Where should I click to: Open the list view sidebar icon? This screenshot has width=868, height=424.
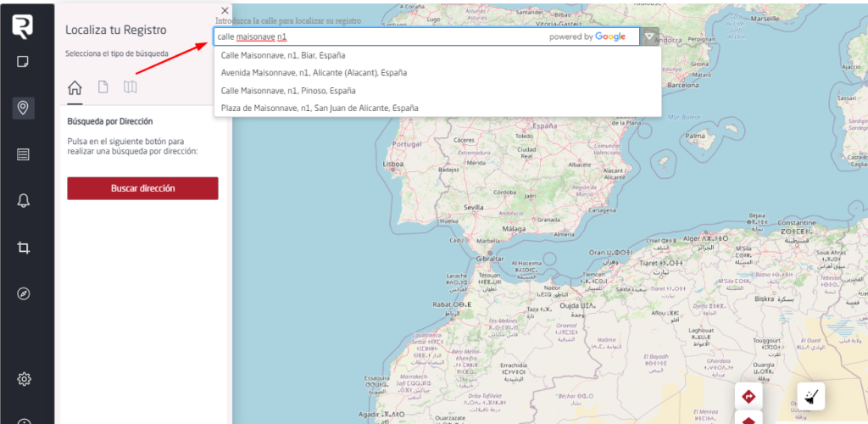pyautogui.click(x=23, y=154)
